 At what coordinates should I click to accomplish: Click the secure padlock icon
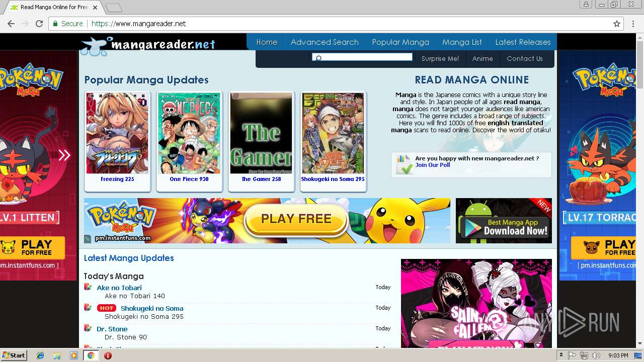pos(55,24)
